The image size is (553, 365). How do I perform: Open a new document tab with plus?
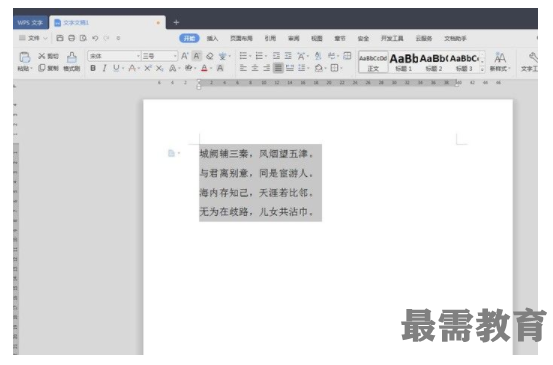[x=176, y=23]
